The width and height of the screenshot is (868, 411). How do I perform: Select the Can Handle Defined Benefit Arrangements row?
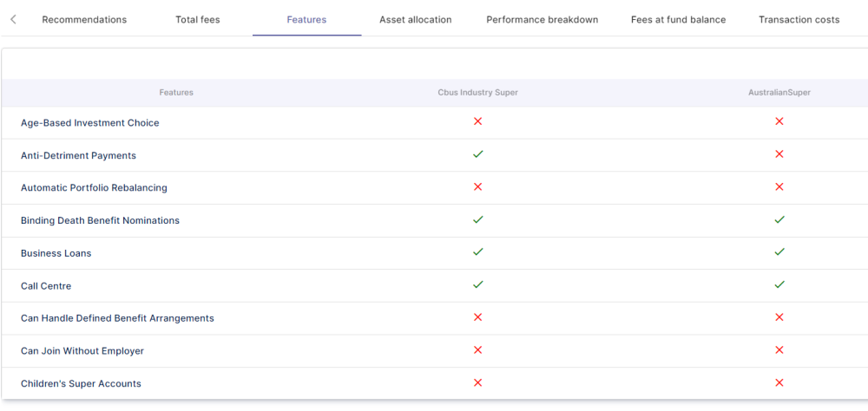117,318
